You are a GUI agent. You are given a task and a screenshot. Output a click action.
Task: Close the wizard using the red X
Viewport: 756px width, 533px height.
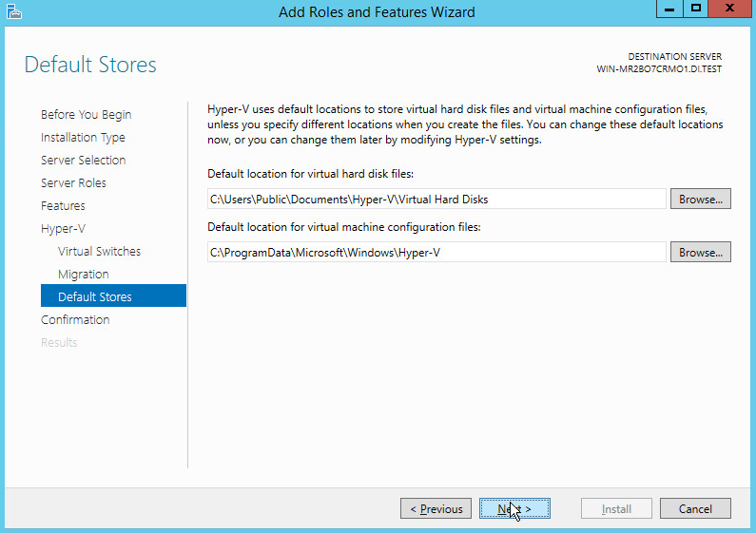pyautogui.click(x=730, y=9)
